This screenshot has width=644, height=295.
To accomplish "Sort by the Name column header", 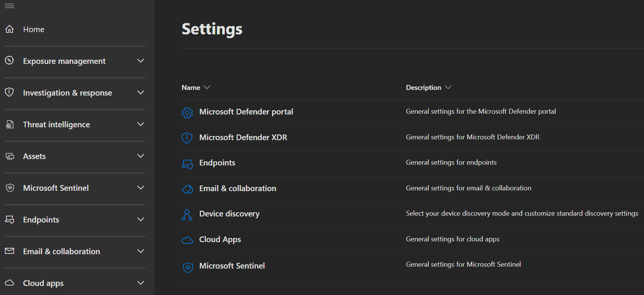I will (191, 88).
